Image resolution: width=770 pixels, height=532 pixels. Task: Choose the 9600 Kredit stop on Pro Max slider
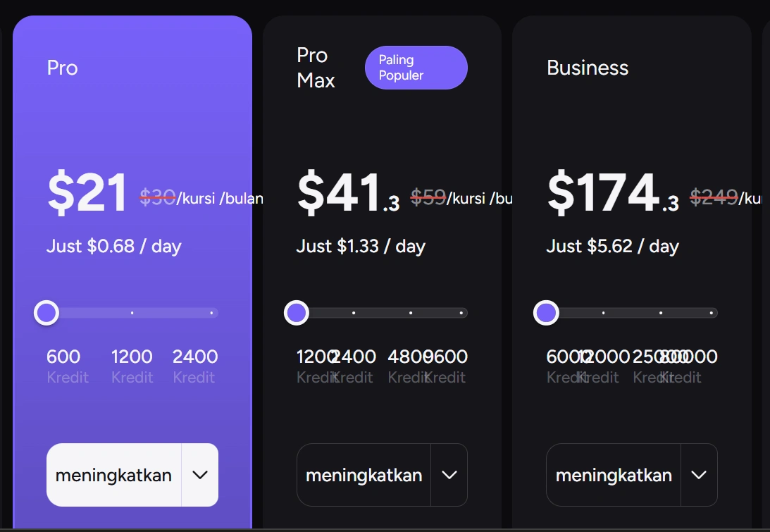point(461,312)
